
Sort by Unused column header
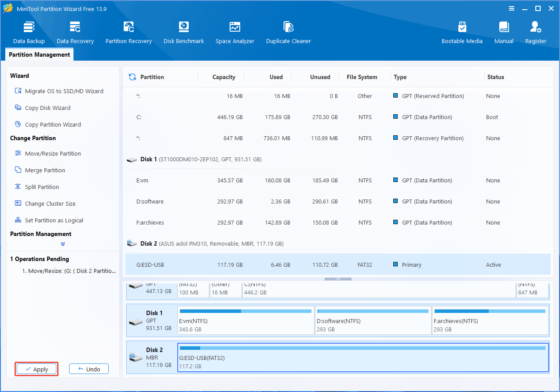pos(320,77)
